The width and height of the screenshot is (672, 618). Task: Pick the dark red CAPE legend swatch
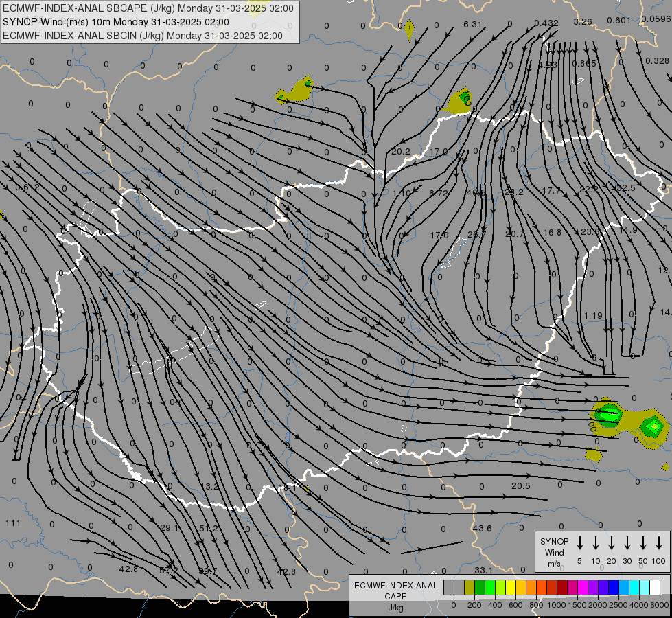pyautogui.click(x=562, y=587)
